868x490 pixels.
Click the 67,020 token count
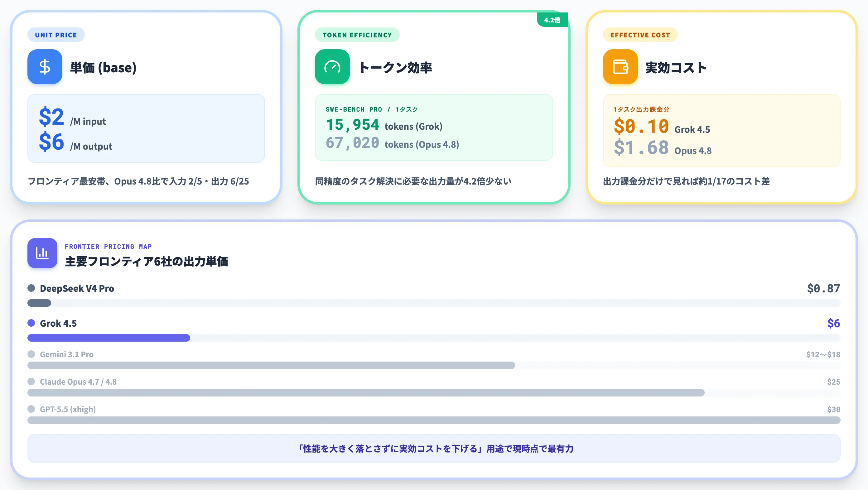(352, 143)
